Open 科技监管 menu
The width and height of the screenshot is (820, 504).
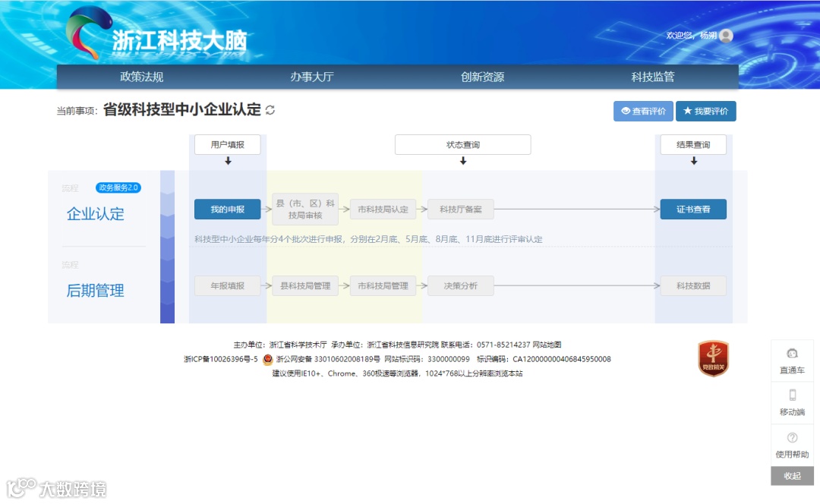(x=653, y=77)
